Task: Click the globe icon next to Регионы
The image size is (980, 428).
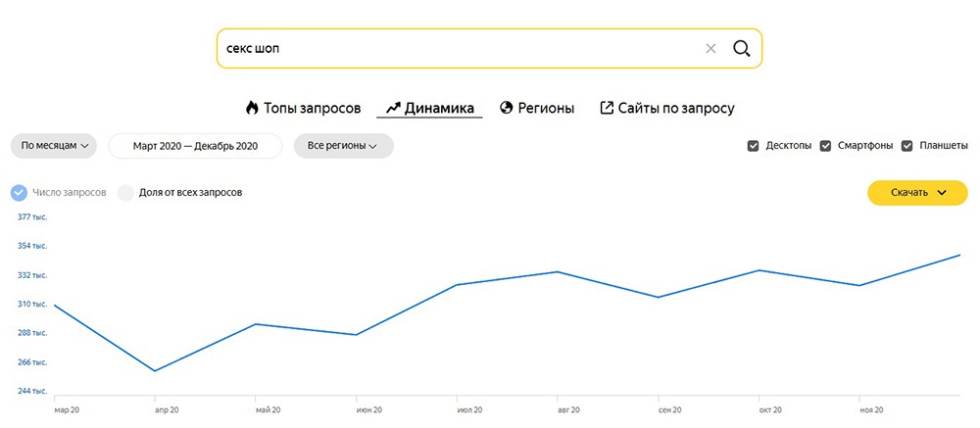Action: (507, 108)
